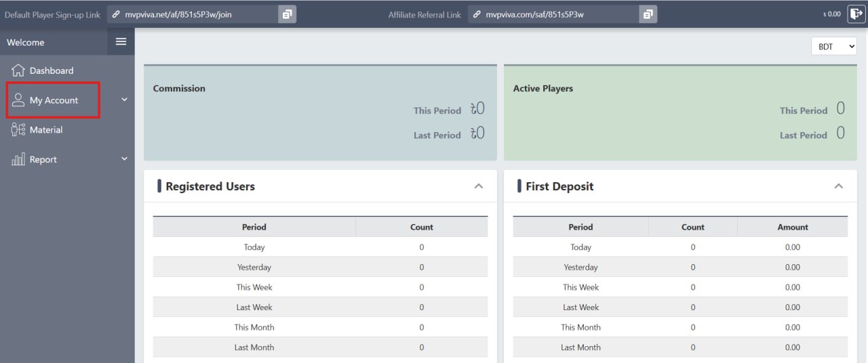Copy the Default Player Sign-up Link

coord(288,14)
